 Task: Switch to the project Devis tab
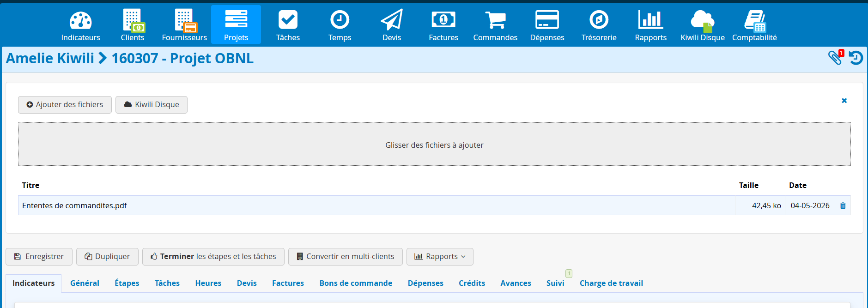(247, 283)
